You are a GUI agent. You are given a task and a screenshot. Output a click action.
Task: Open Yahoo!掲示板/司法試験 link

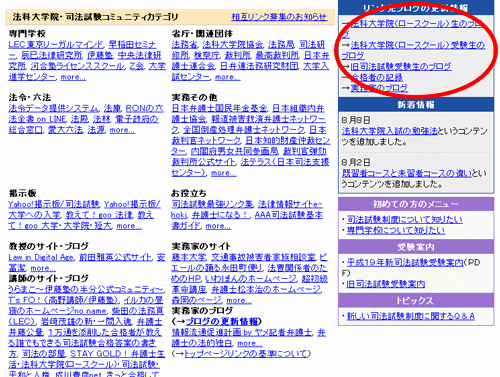pyautogui.click(x=54, y=204)
